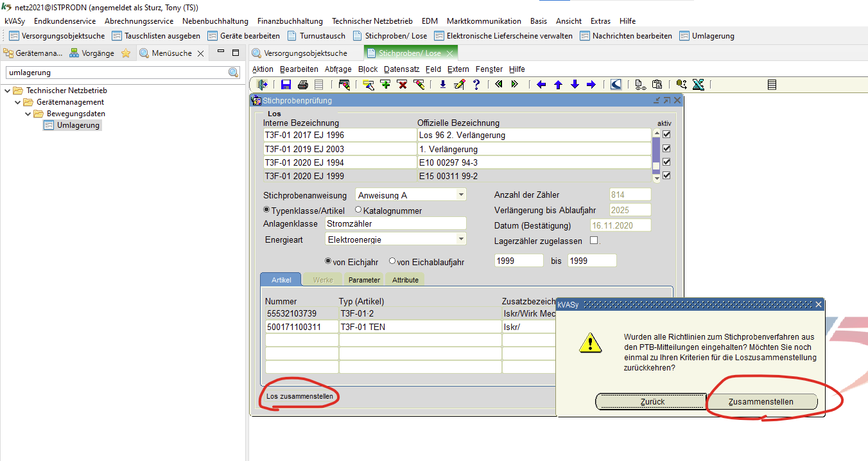The image size is (868, 461).
Task: Collapse the Gerätemanagement tree folder
Action: pyautogui.click(x=18, y=102)
